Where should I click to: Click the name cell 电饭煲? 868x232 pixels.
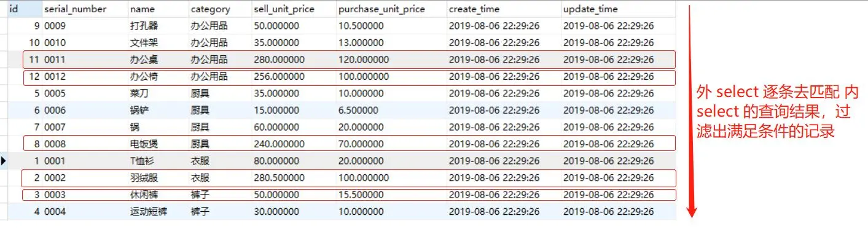(x=144, y=144)
